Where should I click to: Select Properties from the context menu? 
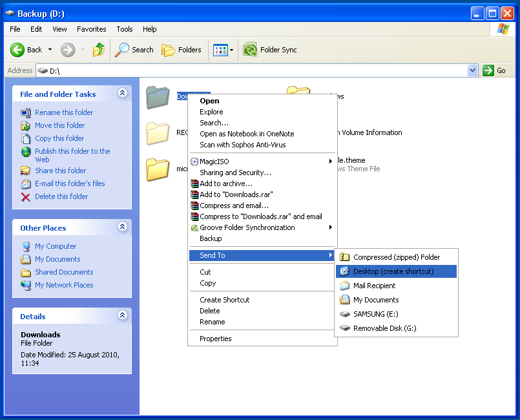click(x=215, y=339)
